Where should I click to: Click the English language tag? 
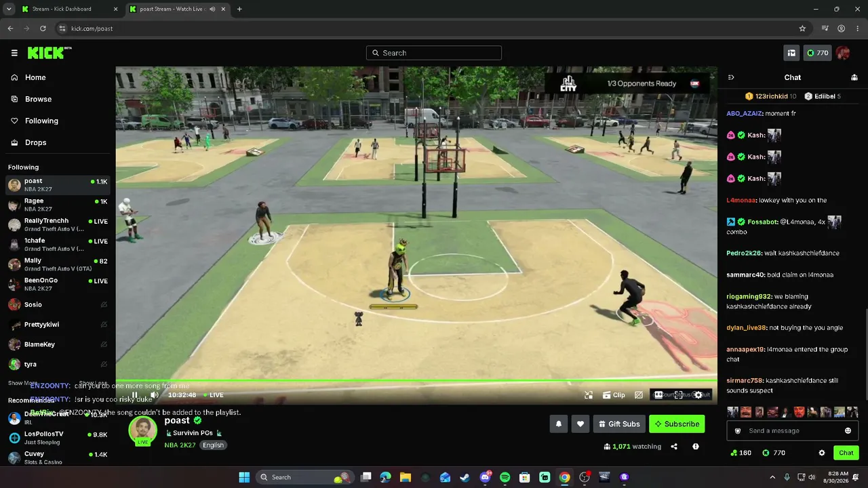tap(213, 445)
